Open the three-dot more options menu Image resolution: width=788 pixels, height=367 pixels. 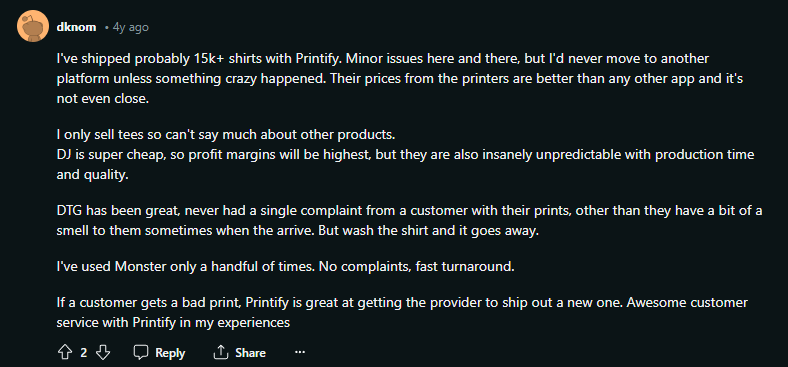tap(300, 352)
